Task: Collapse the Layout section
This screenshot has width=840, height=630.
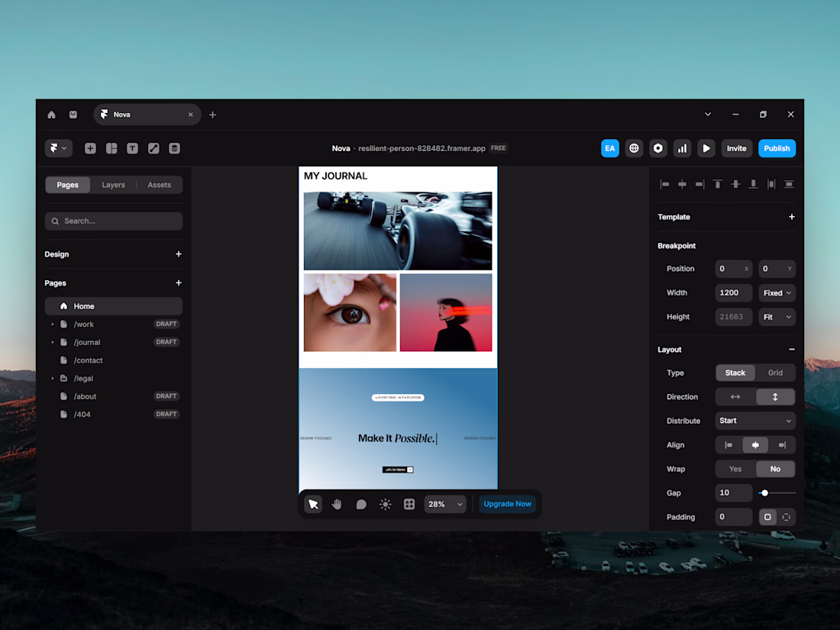Action: click(792, 349)
